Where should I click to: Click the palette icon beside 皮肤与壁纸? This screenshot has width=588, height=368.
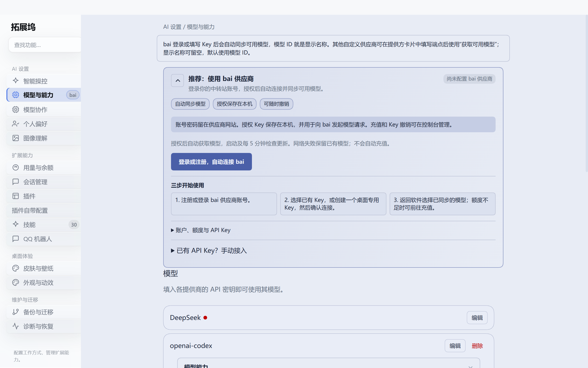tap(16, 268)
